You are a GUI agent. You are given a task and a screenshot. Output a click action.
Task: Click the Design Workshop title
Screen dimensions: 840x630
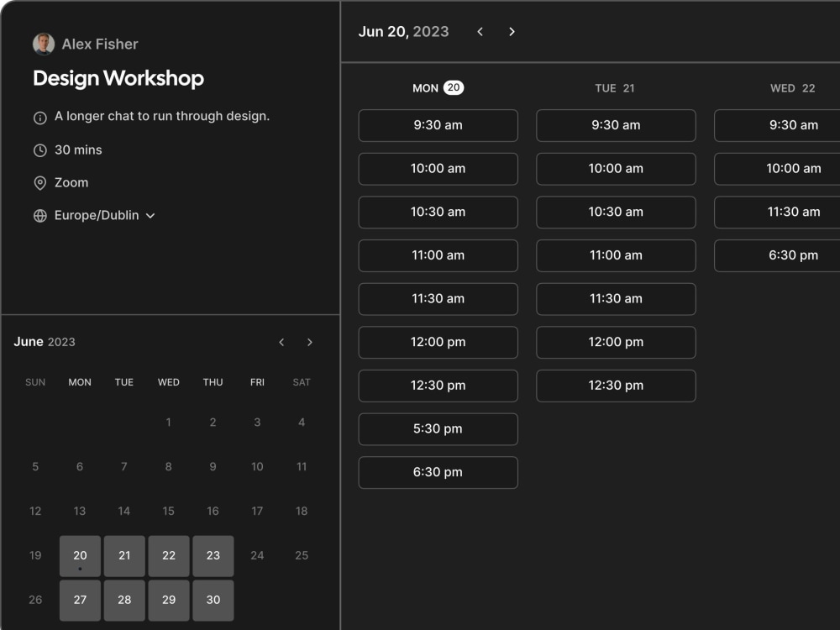(118, 79)
